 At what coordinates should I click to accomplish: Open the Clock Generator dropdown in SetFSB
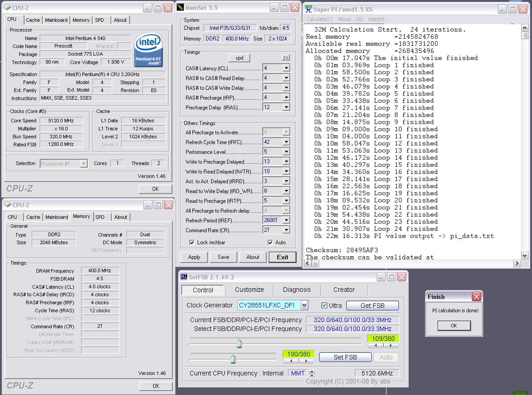point(305,305)
